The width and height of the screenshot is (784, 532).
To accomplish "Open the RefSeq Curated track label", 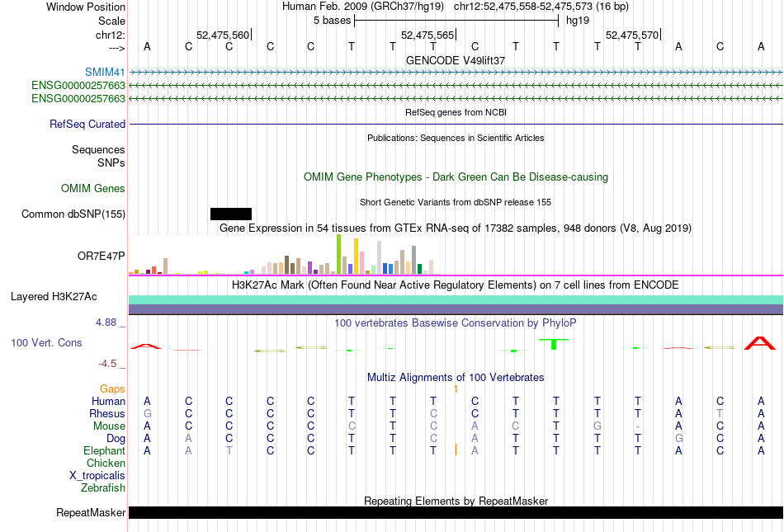I will pos(87,124).
